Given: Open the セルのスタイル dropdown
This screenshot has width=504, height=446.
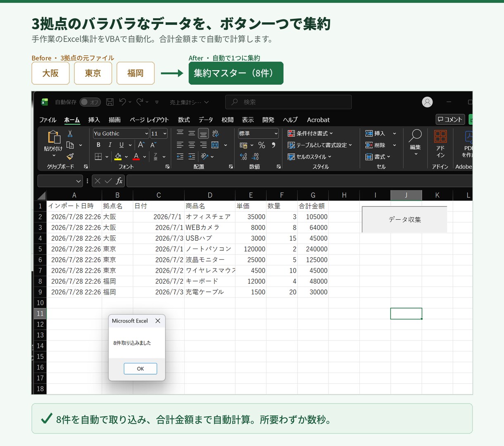Looking at the screenshot, I should 309,157.
